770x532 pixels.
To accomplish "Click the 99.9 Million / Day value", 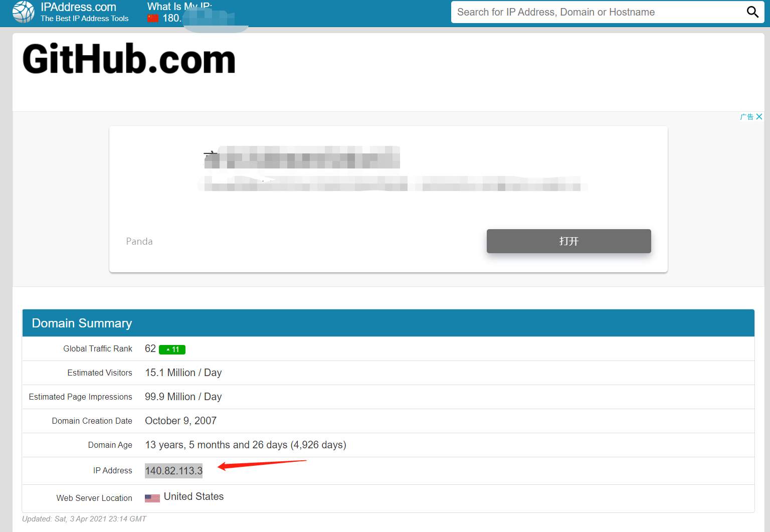I will pyautogui.click(x=183, y=397).
